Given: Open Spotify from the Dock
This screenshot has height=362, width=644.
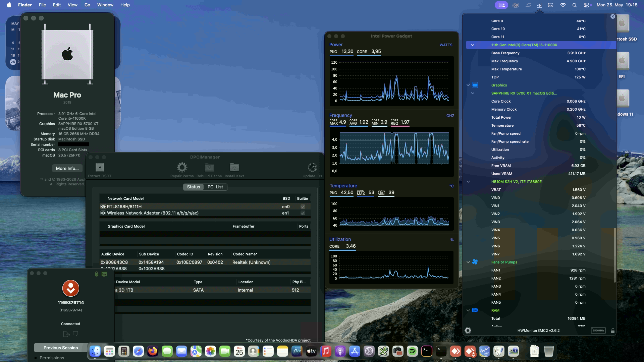Looking at the screenshot, I should [412, 351].
